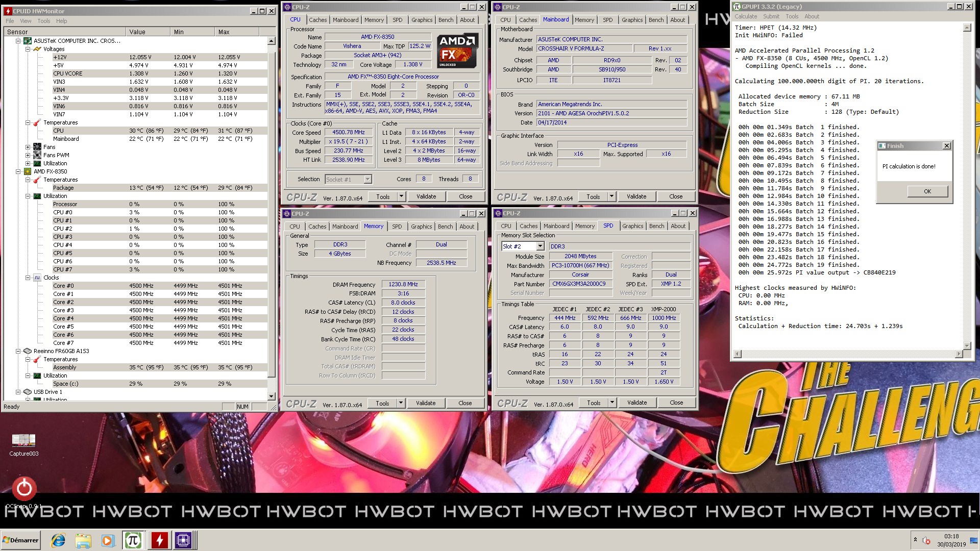Viewport: 980px width, 551px height.
Task: Switch to the HWMonitor taskbar icon
Action: pos(159,540)
